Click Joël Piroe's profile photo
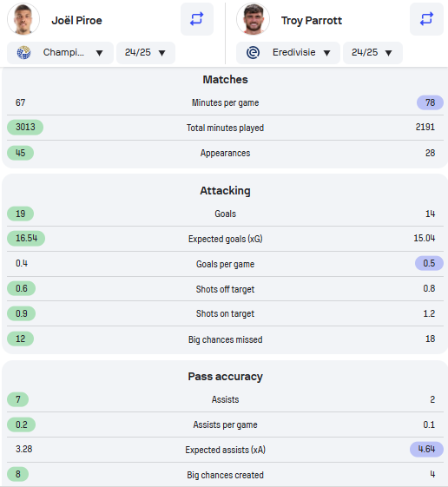The width and height of the screenshot is (448, 487). click(23, 19)
